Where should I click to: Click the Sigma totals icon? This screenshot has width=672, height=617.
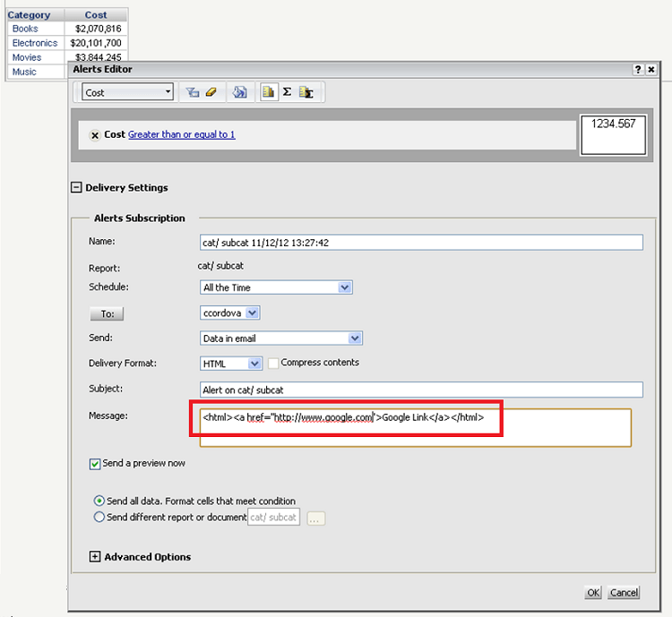(287, 92)
